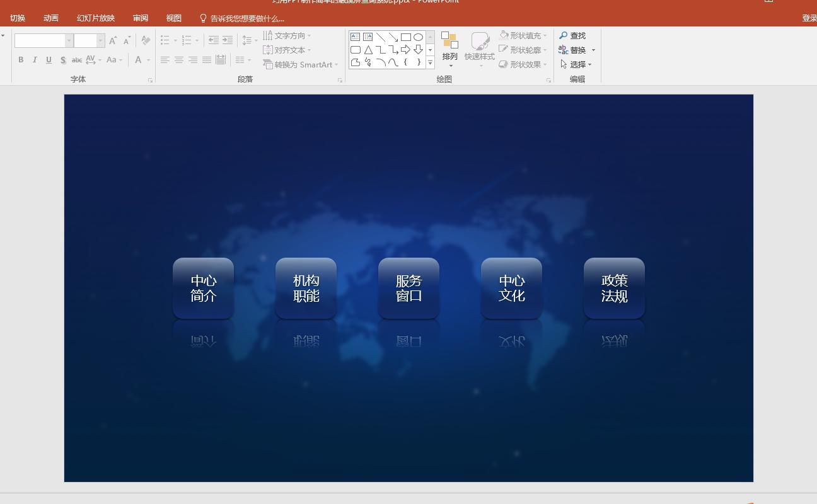The height and width of the screenshot is (504, 817).
Task: Expand the shapes gallery more button
Action: [x=430, y=62]
